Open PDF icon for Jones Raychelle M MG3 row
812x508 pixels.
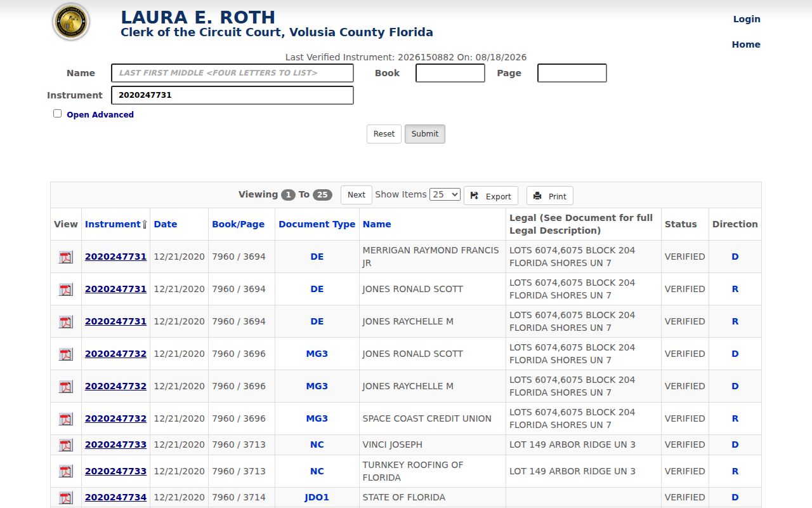click(x=66, y=387)
